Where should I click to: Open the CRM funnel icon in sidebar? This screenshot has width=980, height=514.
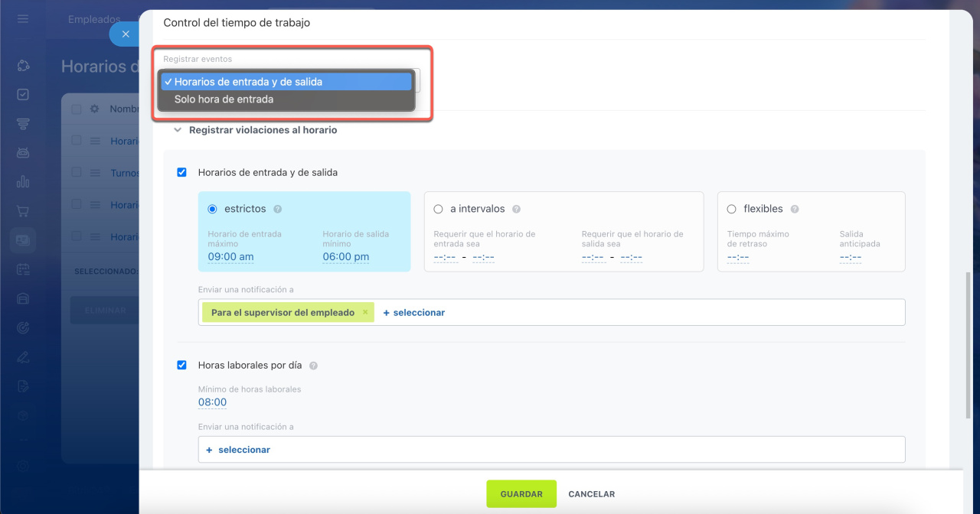point(23,124)
